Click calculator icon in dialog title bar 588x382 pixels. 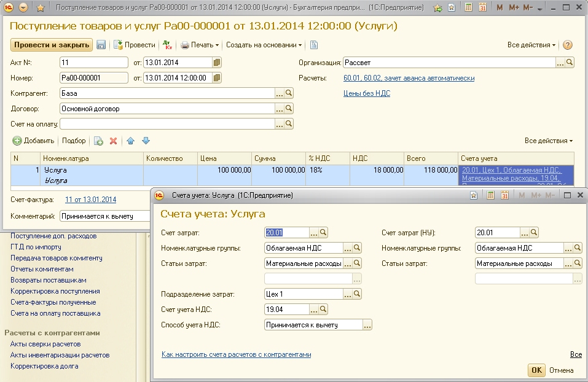pyautogui.click(x=490, y=195)
